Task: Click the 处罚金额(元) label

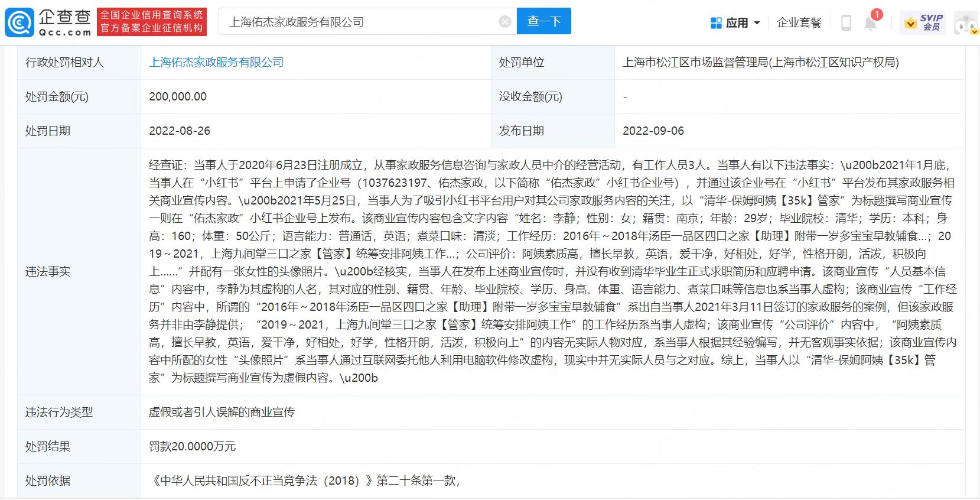Action: tap(57, 96)
